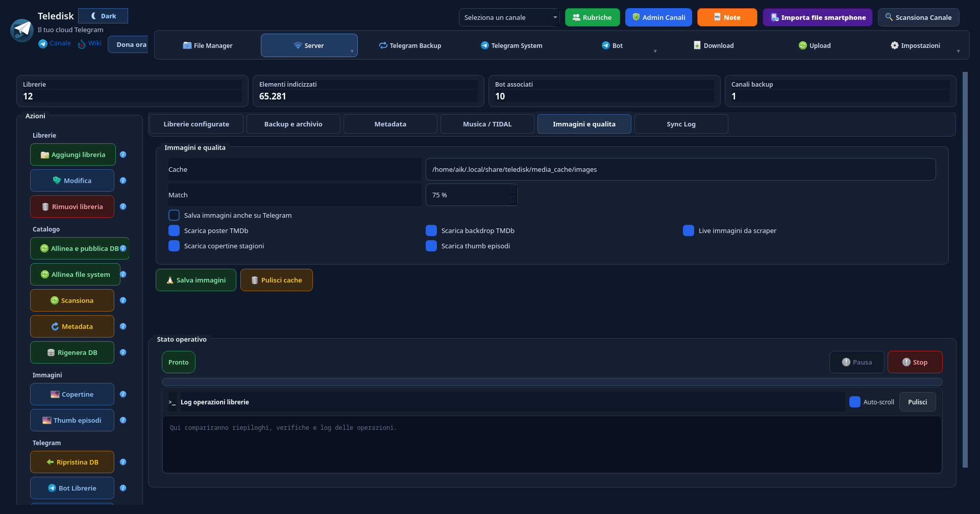Open Seleziona un canale dropdown
The width and height of the screenshot is (980, 514).
(509, 17)
